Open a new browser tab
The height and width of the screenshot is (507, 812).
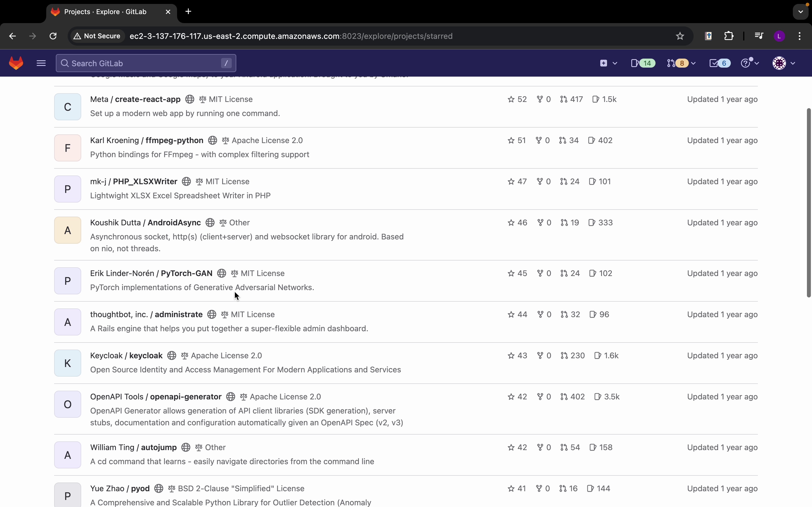188,12
